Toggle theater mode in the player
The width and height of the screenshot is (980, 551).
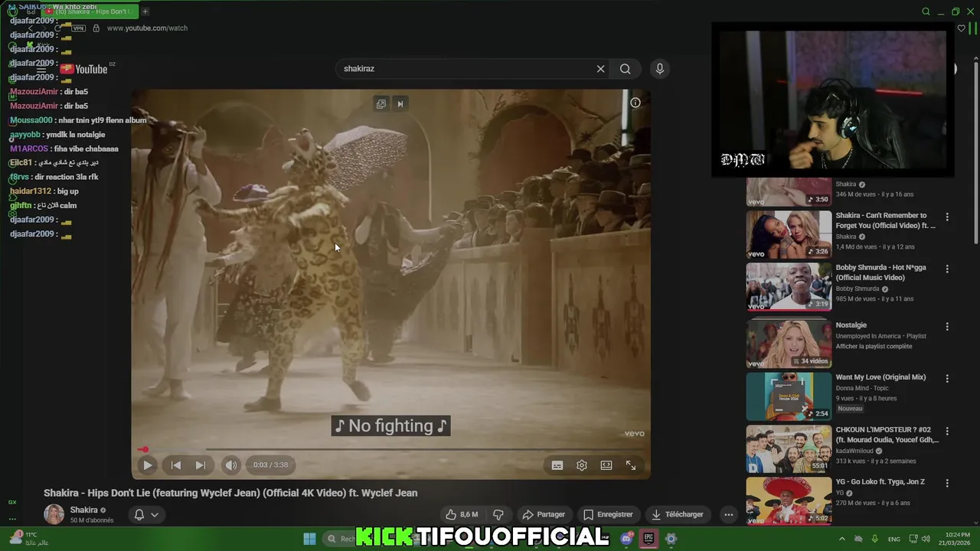[x=606, y=465]
